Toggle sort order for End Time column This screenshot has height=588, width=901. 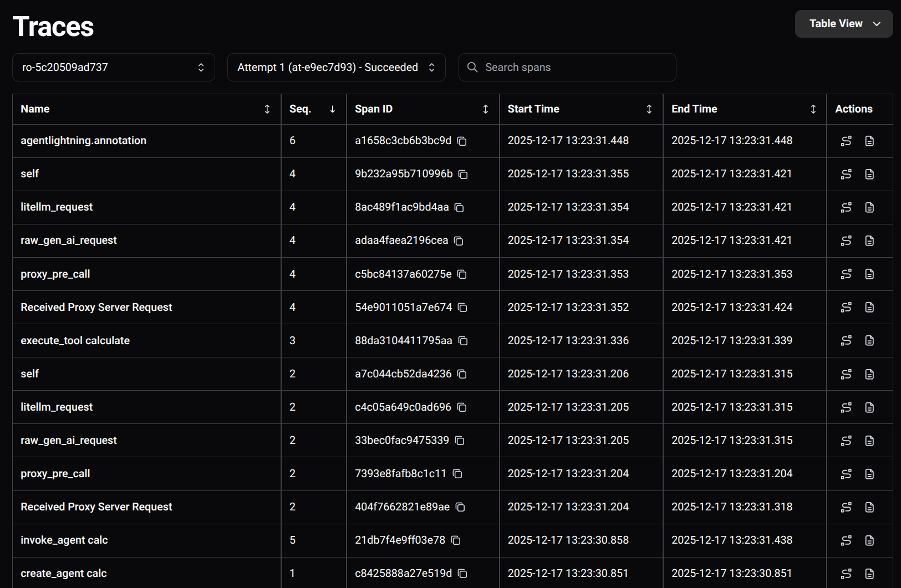click(x=813, y=109)
